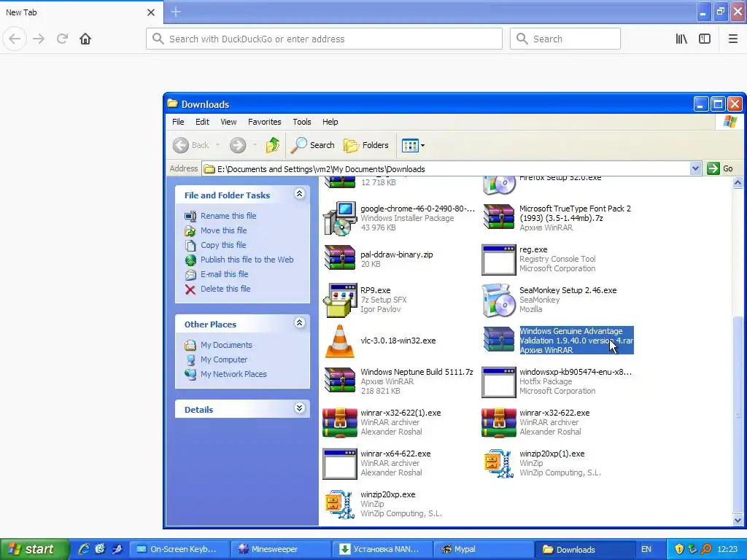Screen dimensions: 747x560
Task: Close the New Tab browser tab
Action: 151,12
